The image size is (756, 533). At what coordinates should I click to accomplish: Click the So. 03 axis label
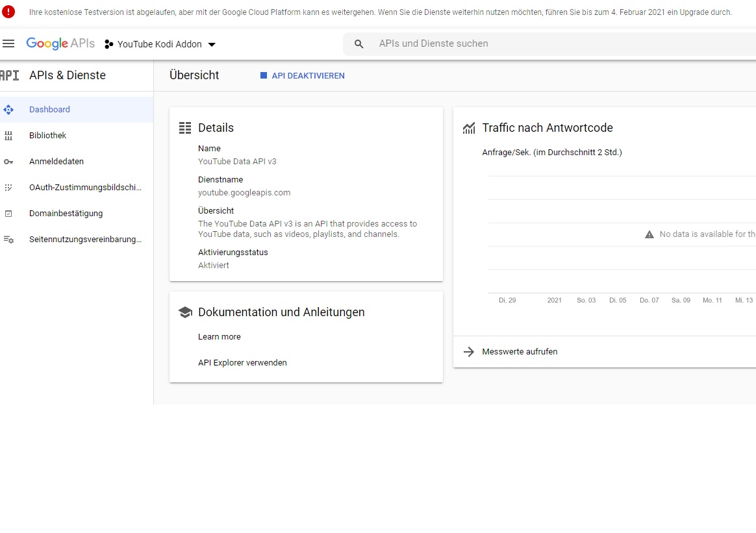[x=586, y=300]
